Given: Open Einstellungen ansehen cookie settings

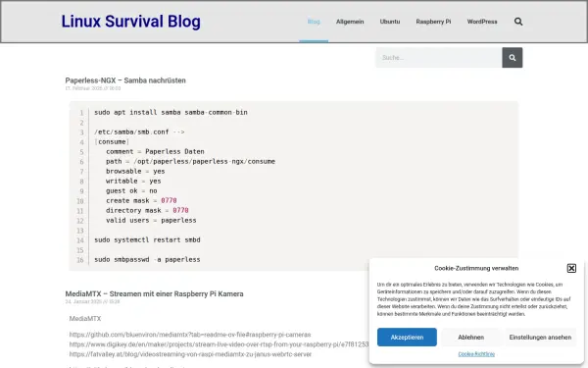Looking at the screenshot, I should (540, 338).
